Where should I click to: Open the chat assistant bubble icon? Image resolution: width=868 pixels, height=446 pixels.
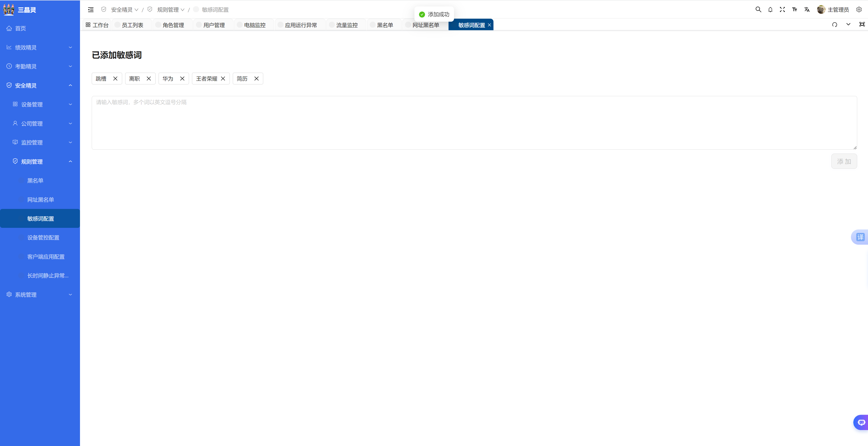[x=861, y=422]
